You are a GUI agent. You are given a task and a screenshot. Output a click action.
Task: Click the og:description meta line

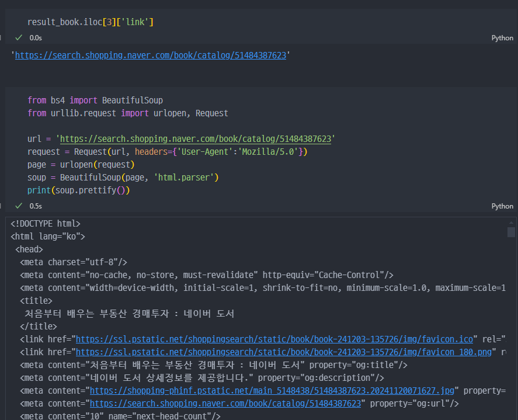[x=202, y=378]
